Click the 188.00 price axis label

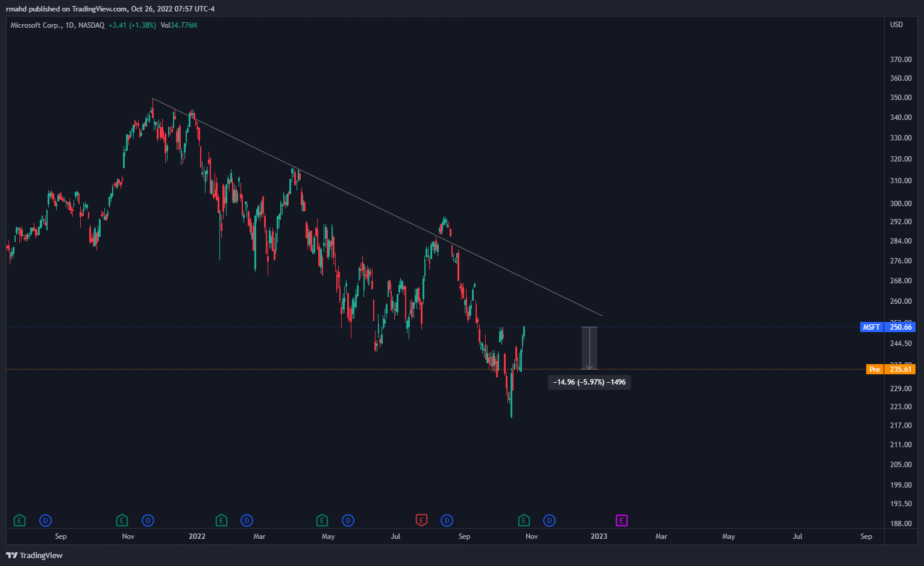tap(901, 524)
